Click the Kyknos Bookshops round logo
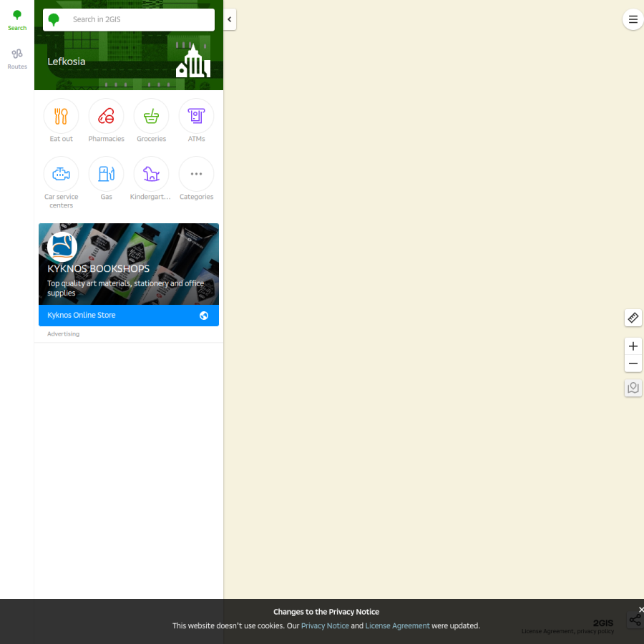The height and width of the screenshot is (644, 644). [62, 247]
